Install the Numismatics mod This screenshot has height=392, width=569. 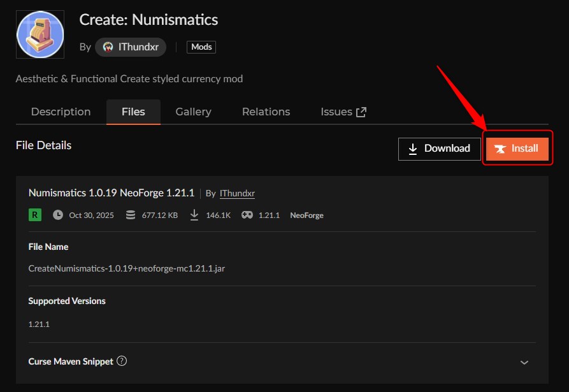tap(517, 149)
